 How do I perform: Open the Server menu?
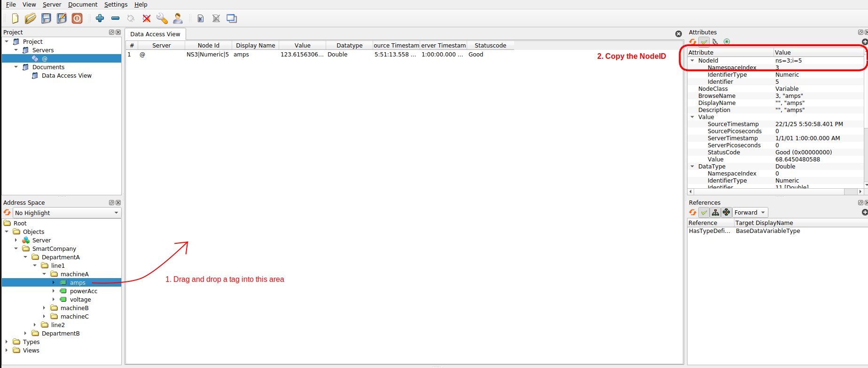pyautogui.click(x=52, y=5)
